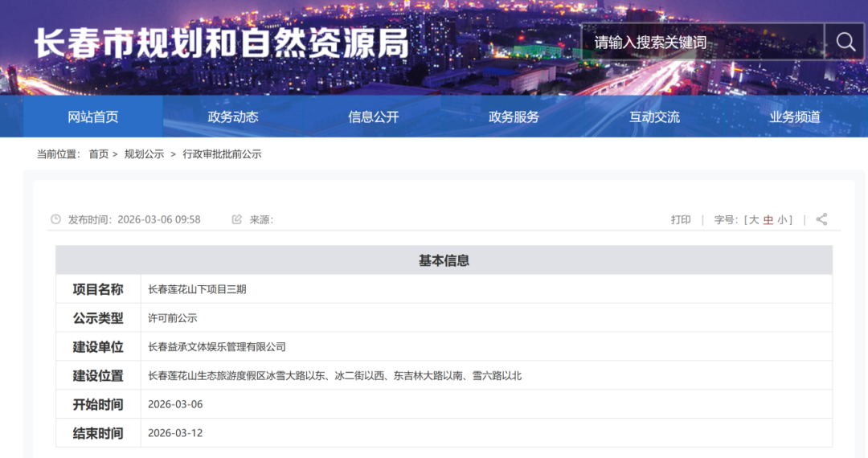The width and height of the screenshot is (868, 458).
Task: Go to 规划公示 in breadcrumb
Action: [x=144, y=154]
